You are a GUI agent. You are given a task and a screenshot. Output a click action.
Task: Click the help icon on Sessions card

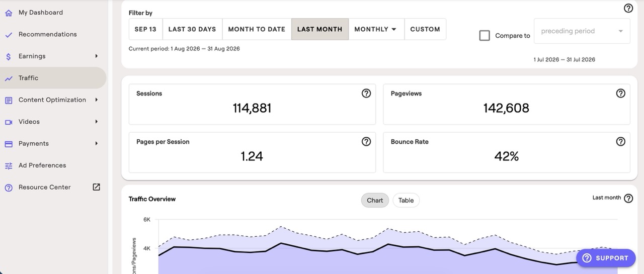(x=366, y=93)
